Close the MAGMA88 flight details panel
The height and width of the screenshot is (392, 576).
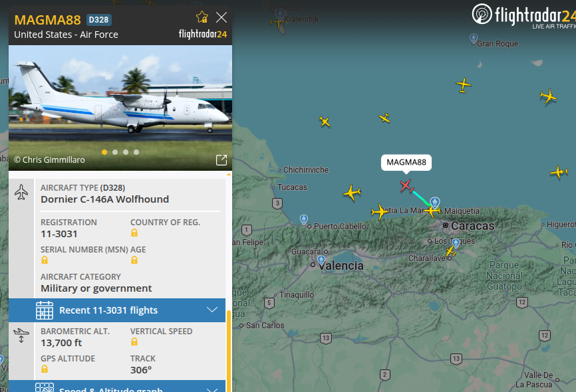[x=221, y=17]
